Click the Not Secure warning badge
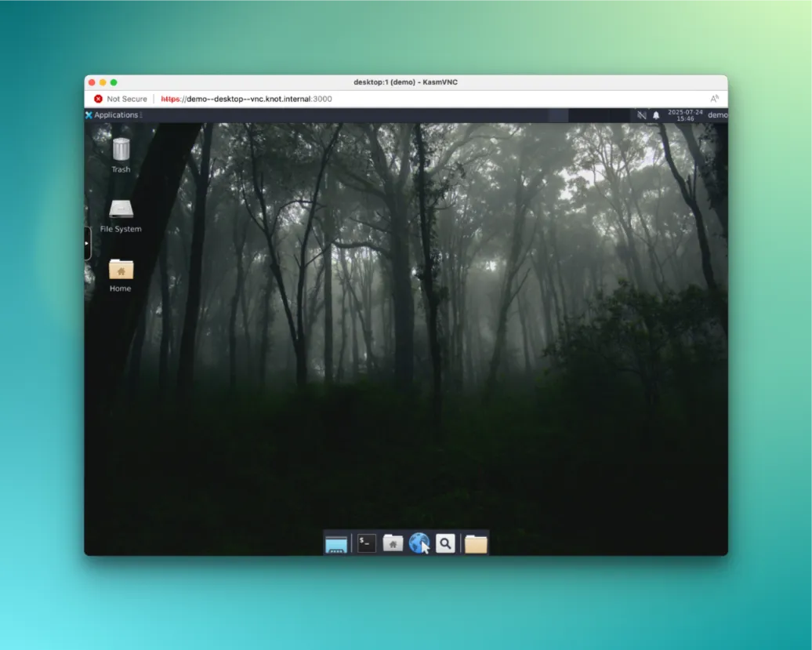 (121, 99)
